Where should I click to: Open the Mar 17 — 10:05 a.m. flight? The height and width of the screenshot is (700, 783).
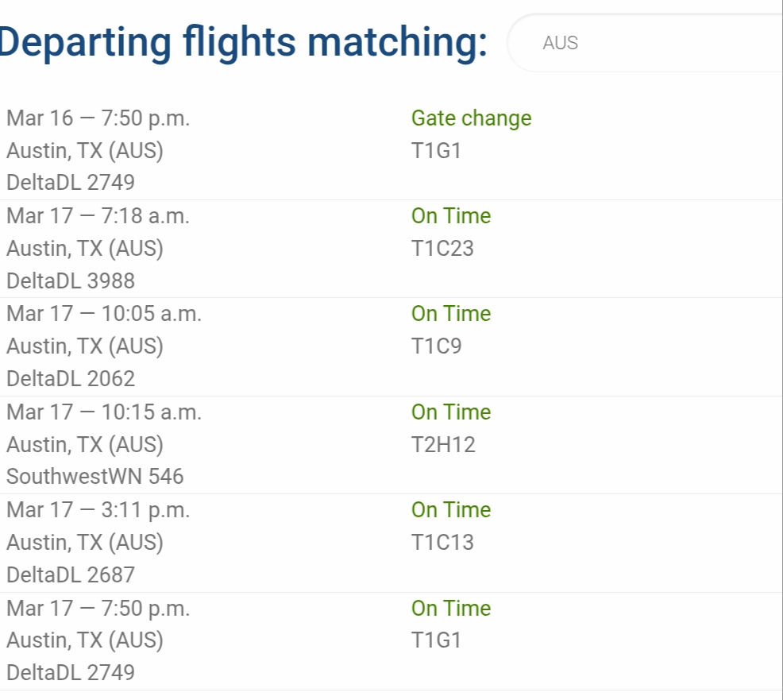coord(104,314)
